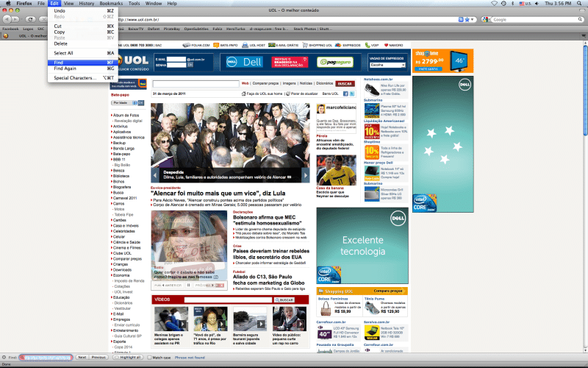The width and height of the screenshot is (588, 368).
Task: Close the Find bar with the X icon
Action: tap(4, 358)
